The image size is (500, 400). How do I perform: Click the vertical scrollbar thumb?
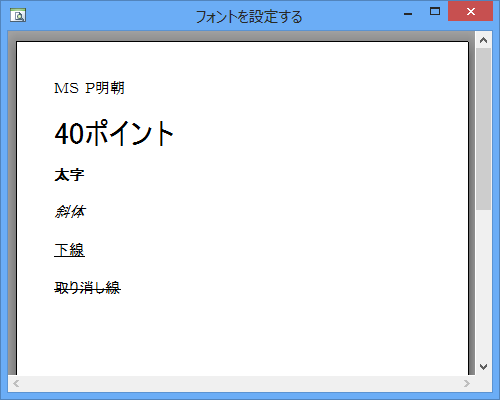coord(483,129)
